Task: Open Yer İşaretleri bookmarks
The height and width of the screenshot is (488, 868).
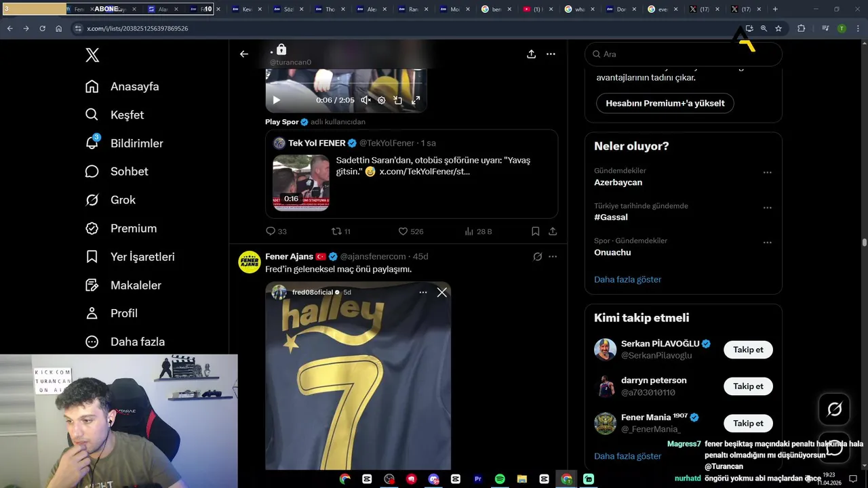Action: point(130,257)
